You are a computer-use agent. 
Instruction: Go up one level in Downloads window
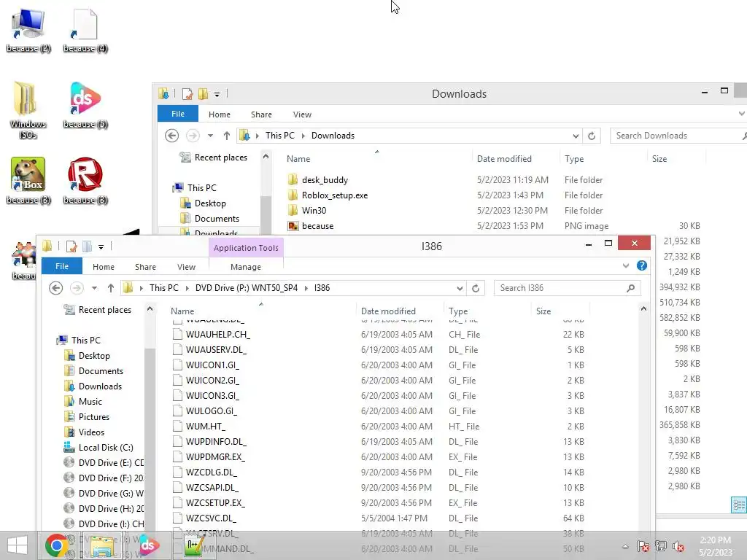[227, 135]
